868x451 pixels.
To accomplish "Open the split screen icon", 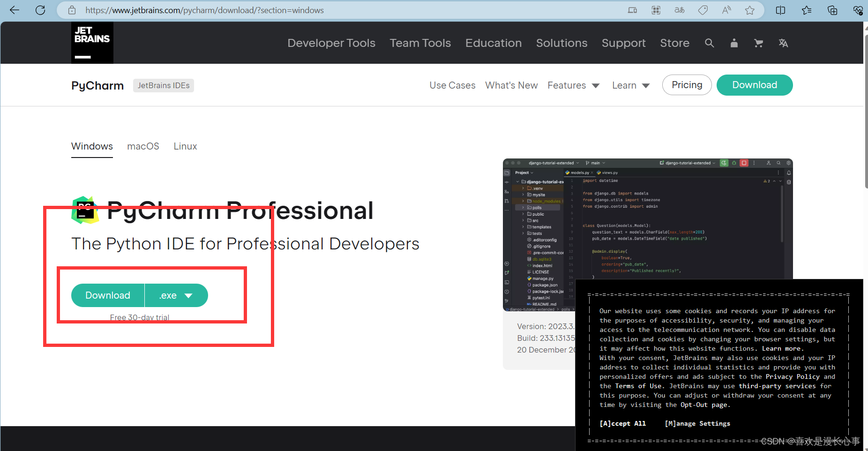I will 781,10.
